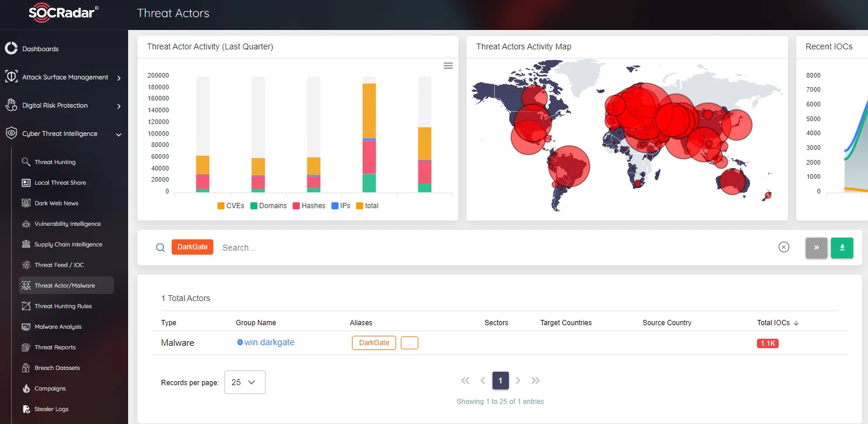Open the chart hamburger menu icon
Viewport: 868px width, 424px height.
pos(448,66)
